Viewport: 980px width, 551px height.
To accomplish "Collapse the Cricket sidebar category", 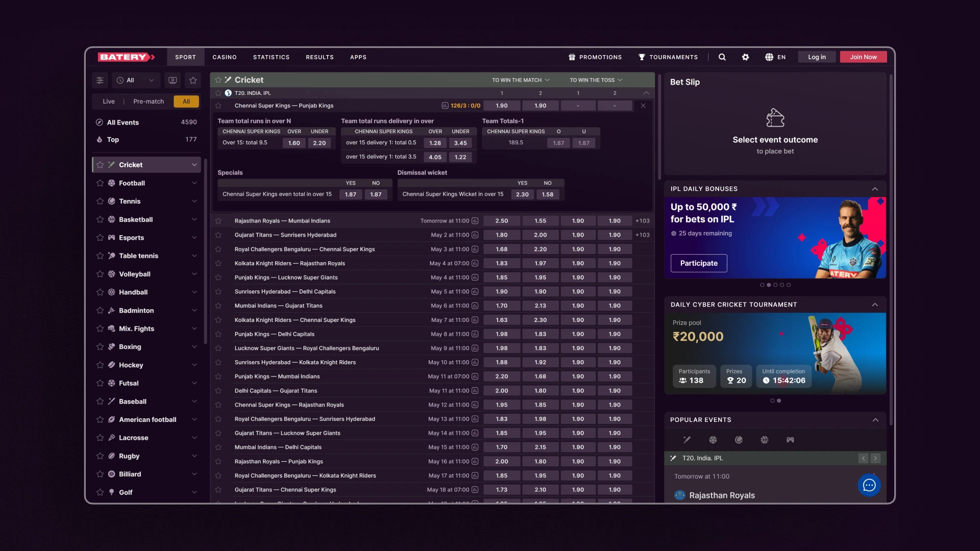I will tap(194, 165).
